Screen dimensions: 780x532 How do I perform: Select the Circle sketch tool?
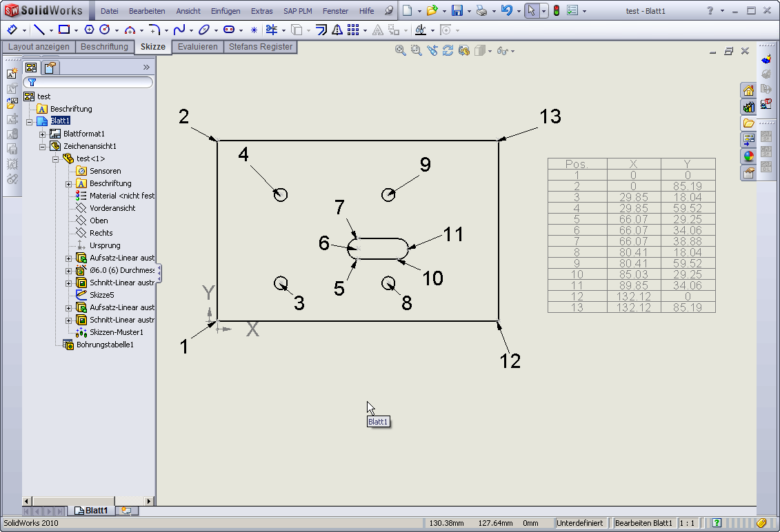click(x=104, y=30)
